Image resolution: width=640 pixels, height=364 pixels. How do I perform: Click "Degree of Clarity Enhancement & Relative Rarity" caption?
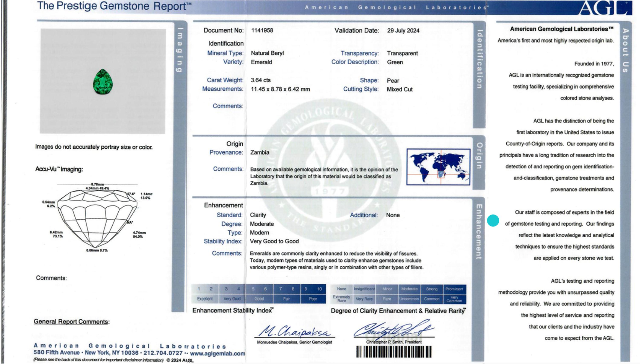point(399,311)
